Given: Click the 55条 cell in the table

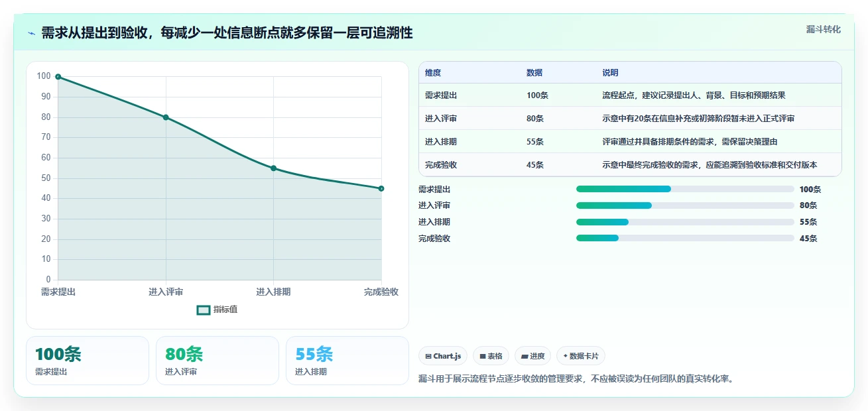Looking at the screenshot, I should (x=535, y=142).
